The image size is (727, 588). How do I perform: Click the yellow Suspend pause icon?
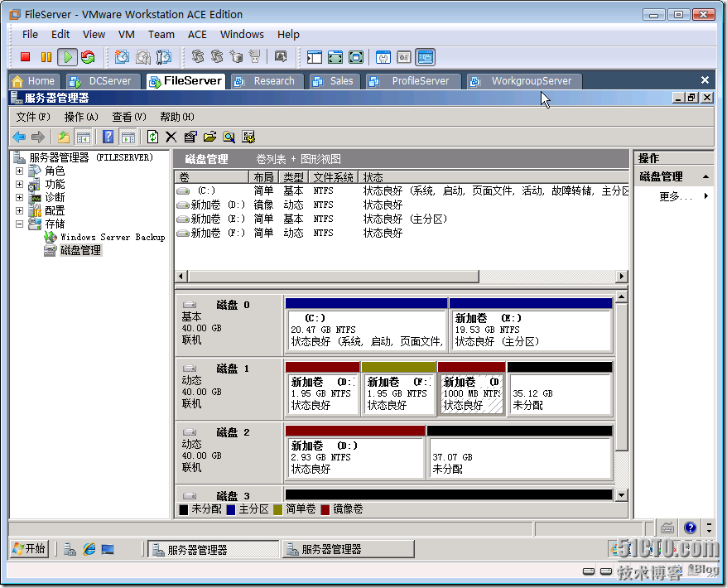(x=46, y=57)
